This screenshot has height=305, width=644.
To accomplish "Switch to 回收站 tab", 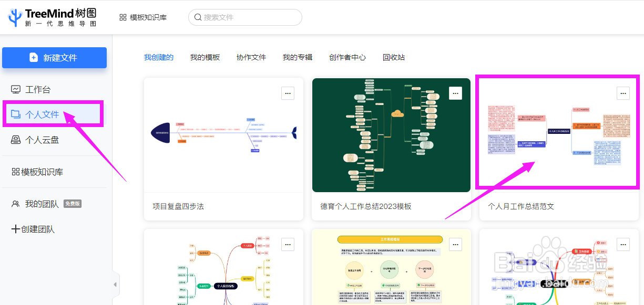I will coord(394,57).
